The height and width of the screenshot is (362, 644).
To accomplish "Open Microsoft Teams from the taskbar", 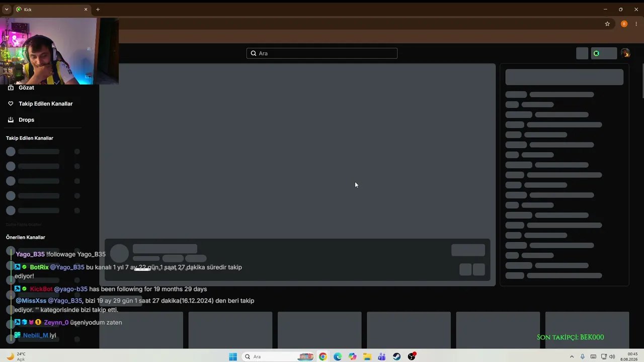I will pos(382,356).
